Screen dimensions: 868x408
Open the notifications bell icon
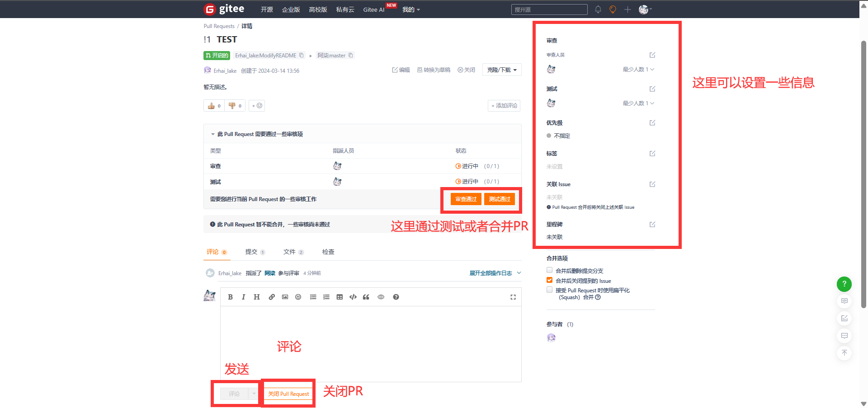click(598, 9)
